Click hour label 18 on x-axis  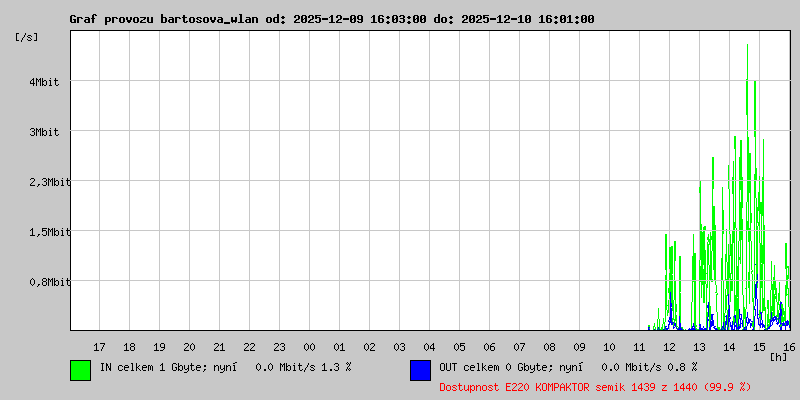click(x=130, y=347)
